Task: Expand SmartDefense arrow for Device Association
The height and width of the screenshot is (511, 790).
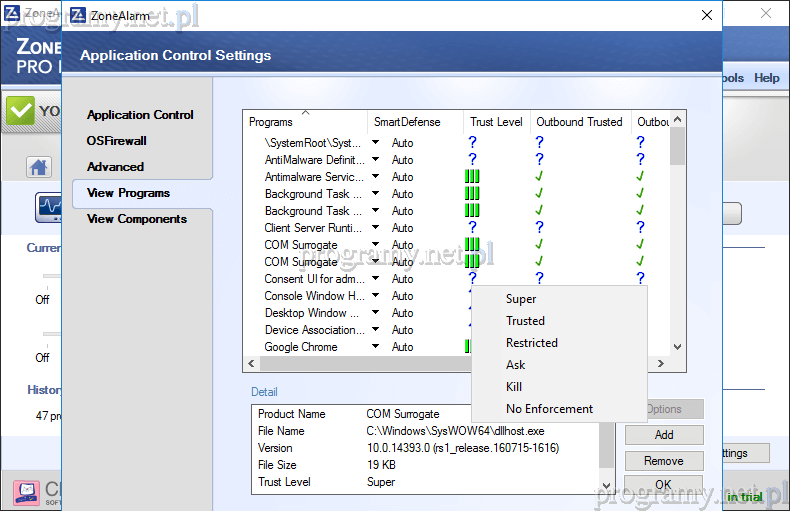Action: (x=376, y=330)
